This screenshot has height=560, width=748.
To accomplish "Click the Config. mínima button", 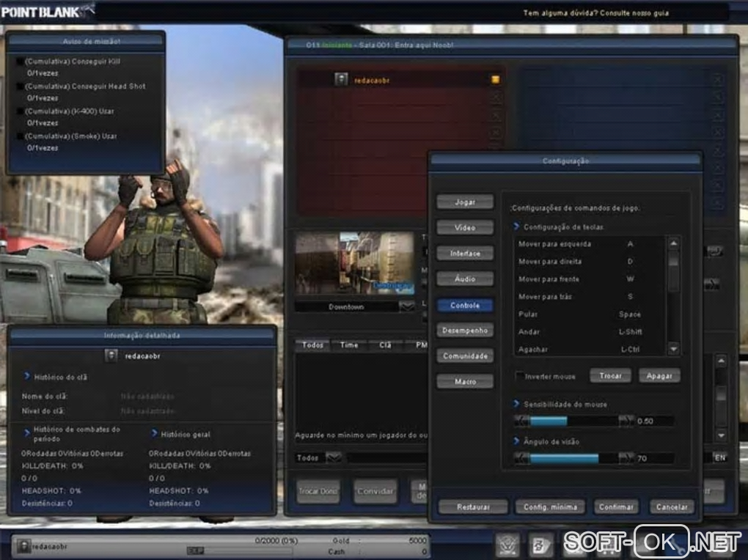I will tap(551, 506).
